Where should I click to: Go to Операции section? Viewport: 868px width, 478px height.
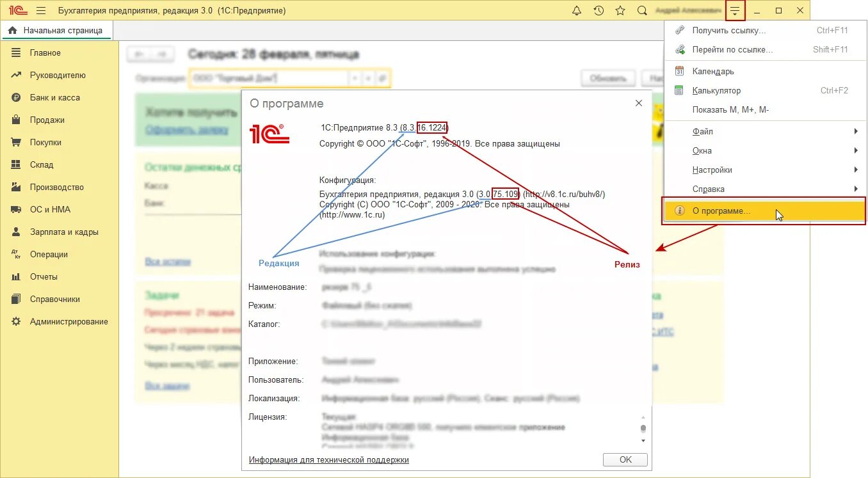pyautogui.click(x=49, y=255)
